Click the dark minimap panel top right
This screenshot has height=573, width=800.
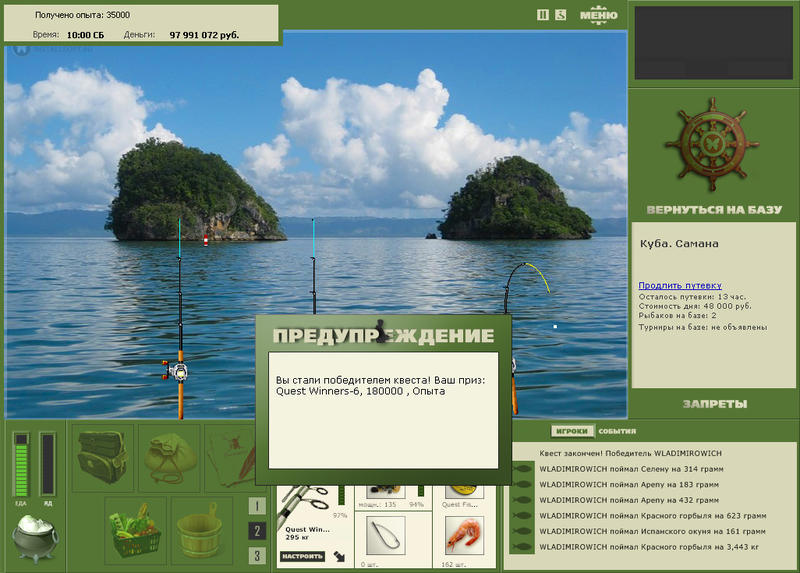pyautogui.click(x=714, y=43)
